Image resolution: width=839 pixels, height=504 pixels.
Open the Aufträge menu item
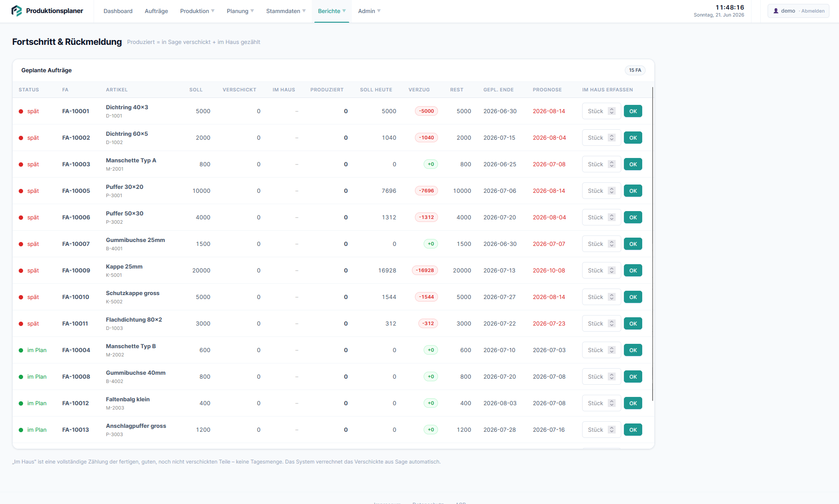pos(156,11)
